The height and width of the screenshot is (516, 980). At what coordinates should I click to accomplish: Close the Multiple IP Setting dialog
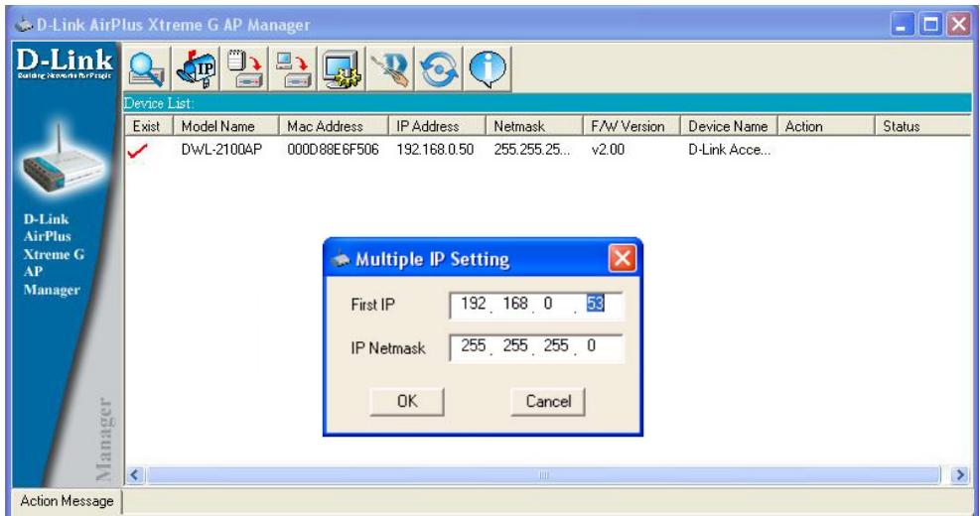coord(622,257)
